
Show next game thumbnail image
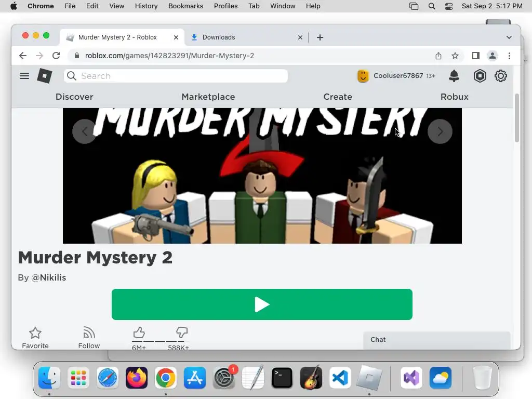click(x=440, y=131)
